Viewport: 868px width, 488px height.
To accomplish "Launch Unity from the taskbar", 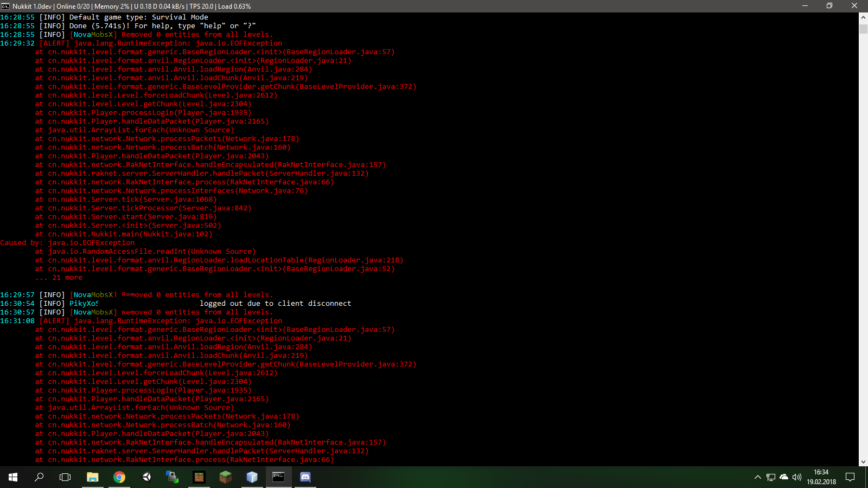I will tap(145, 477).
